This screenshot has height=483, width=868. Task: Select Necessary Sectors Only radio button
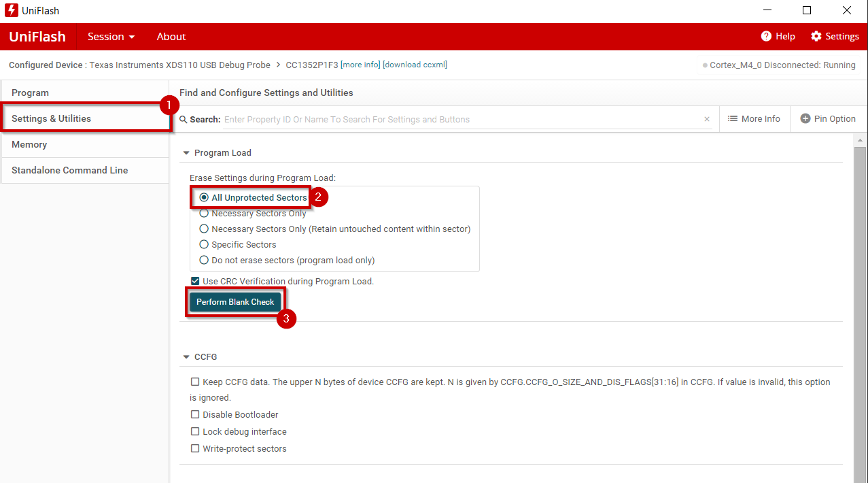204,214
